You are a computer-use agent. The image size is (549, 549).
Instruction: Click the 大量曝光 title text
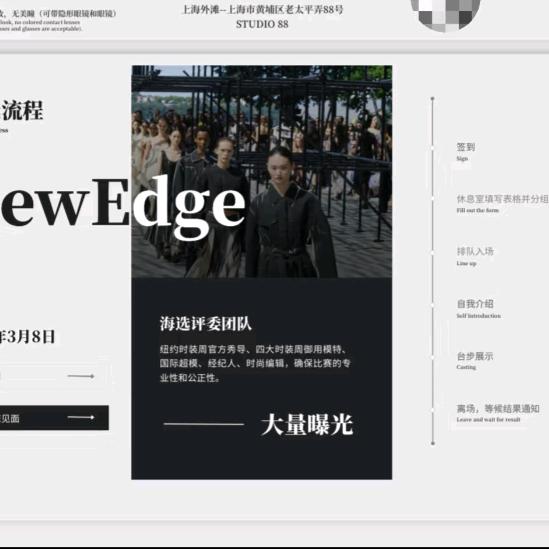coord(307,424)
